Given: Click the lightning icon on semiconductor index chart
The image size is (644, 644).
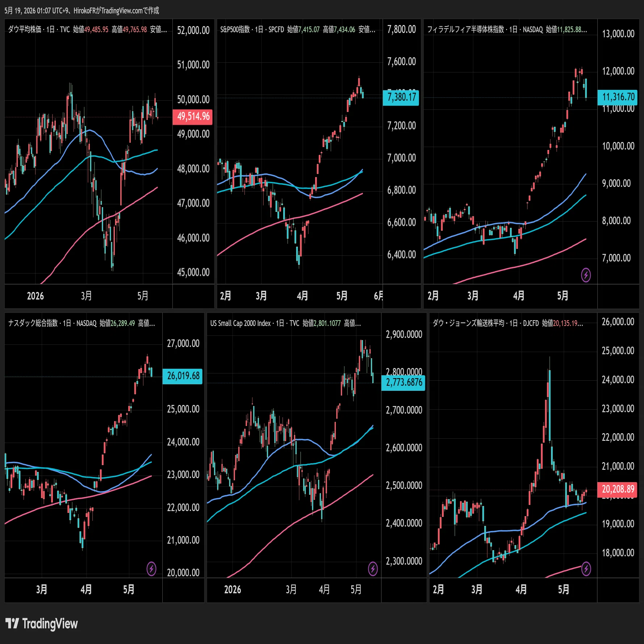Looking at the screenshot, I should pyautogui.click(x=586, y=275).
